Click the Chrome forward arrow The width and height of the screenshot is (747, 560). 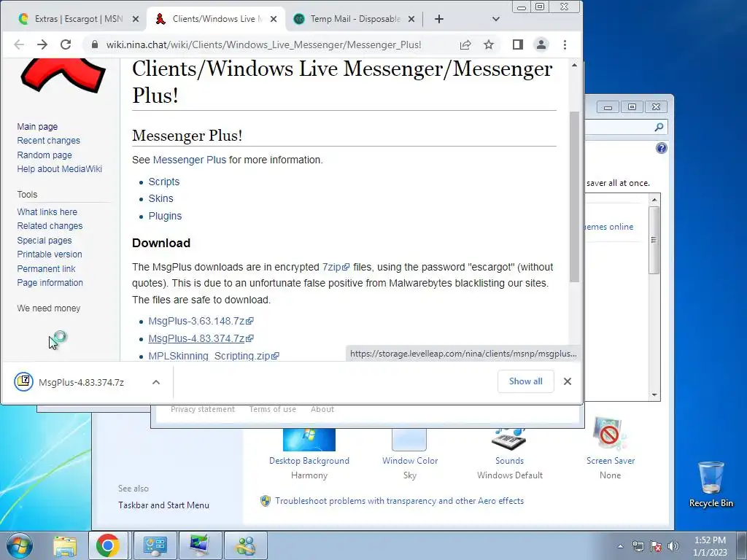[x=42, y=44]
